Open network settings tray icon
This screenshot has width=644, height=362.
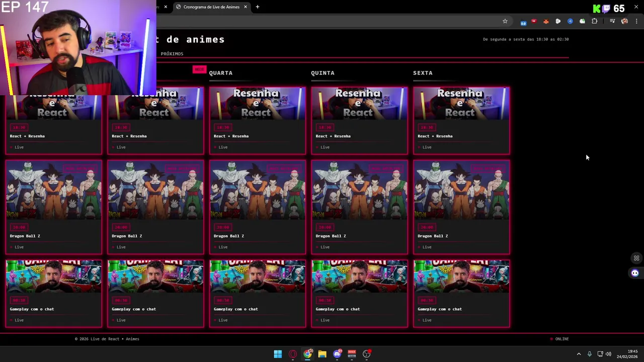click(x=600, y=354)
